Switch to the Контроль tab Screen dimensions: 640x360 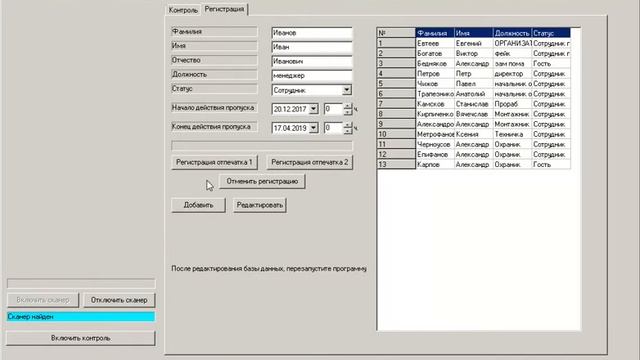click(183, 10)
